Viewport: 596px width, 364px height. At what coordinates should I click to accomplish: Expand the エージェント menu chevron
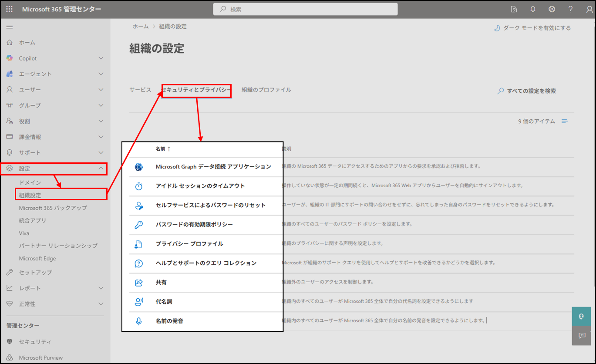[x=101, y=74]
